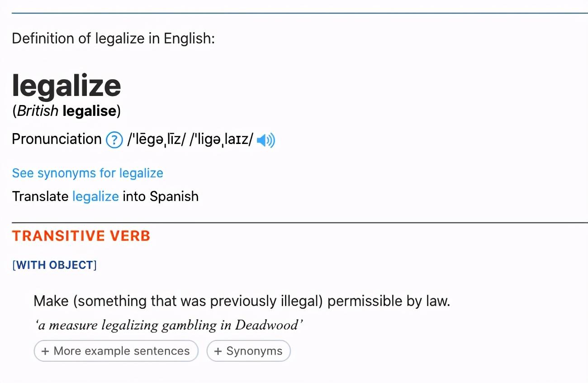Expand '+ More example sentences'
The height and width of the screenshot is (383, 588).
[x=116, y=351]
